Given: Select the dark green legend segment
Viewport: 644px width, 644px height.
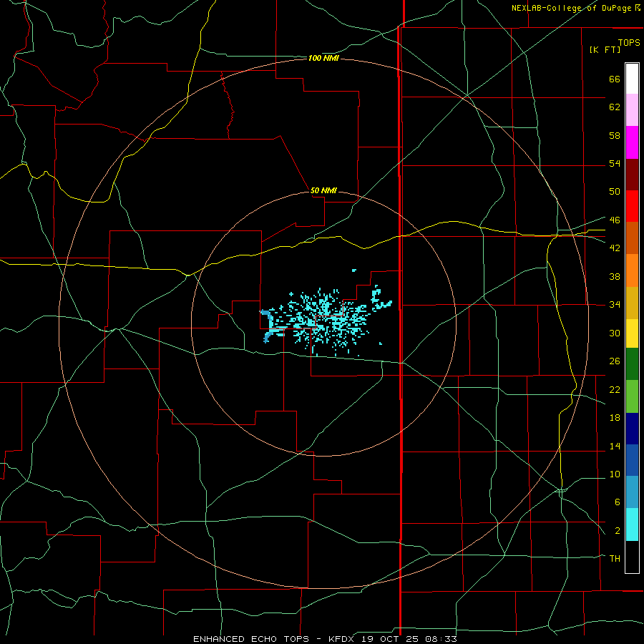Looking at the screenshot, I should [632, 364].
